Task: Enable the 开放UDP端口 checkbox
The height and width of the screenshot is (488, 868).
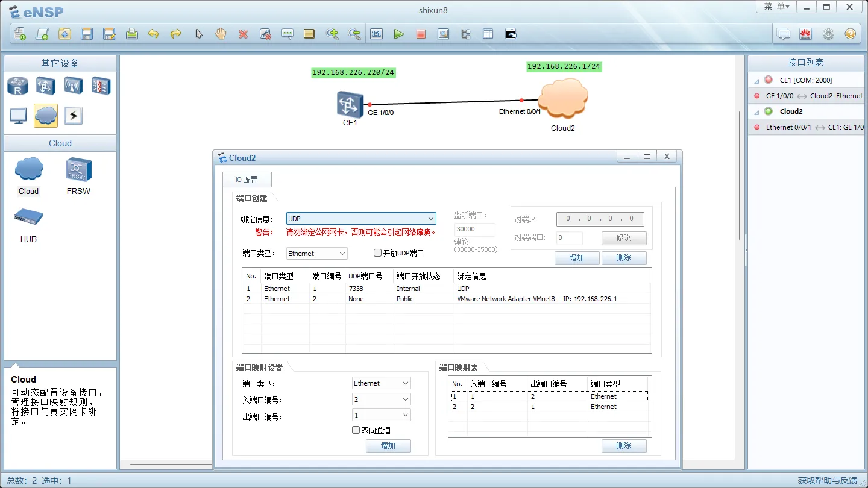Action: (378, 253)
